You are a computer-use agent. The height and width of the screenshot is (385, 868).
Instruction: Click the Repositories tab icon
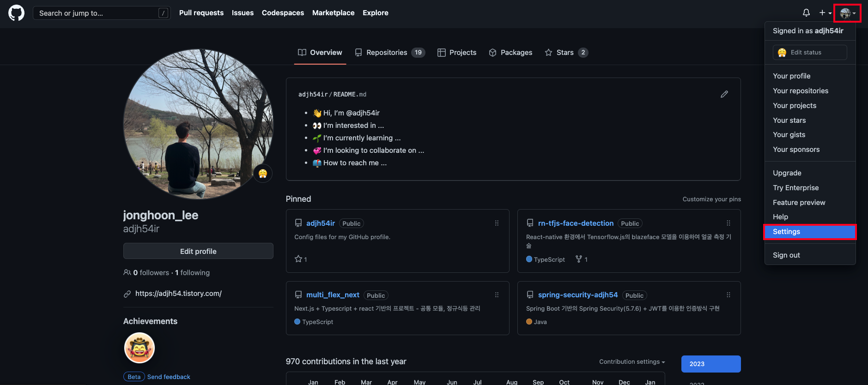pos(358,53)
